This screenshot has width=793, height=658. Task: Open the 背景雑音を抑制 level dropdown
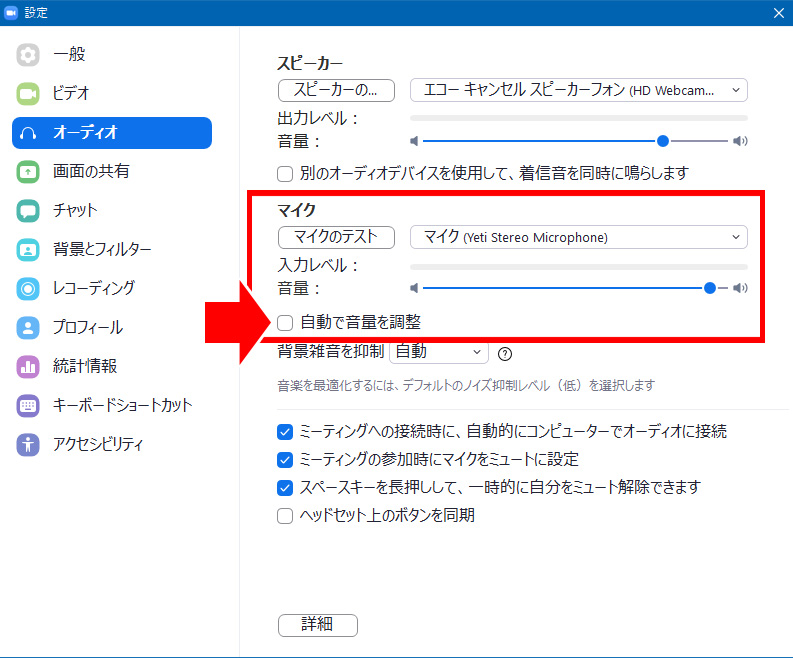[x=438, y=352]
